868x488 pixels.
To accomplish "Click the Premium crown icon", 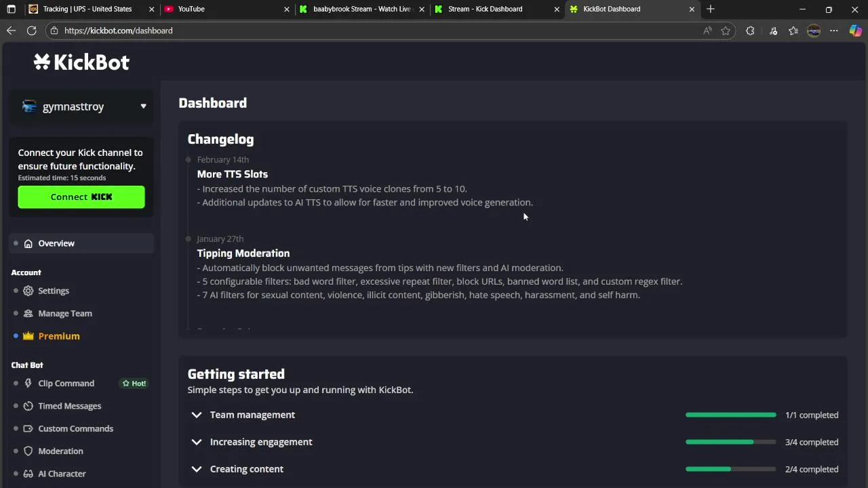I will point(28,336).
